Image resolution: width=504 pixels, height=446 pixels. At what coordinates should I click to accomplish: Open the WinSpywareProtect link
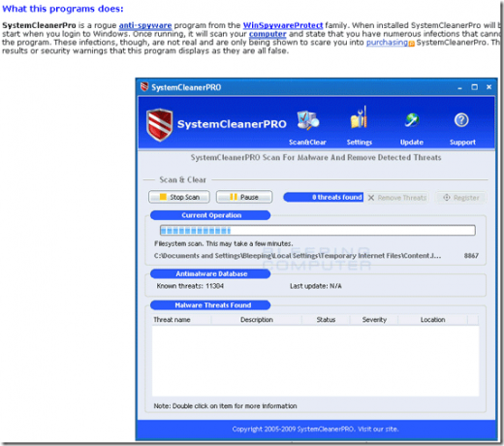coord(283,25)
